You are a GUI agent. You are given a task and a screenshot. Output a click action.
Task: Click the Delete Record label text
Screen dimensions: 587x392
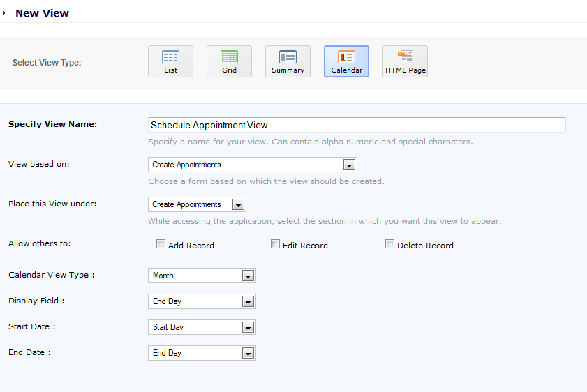coord(425,246)
